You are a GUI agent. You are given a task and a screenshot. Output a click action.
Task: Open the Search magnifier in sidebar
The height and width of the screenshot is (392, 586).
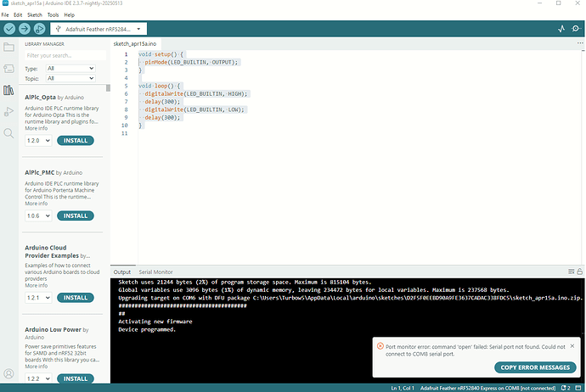(x=9, y=133)
